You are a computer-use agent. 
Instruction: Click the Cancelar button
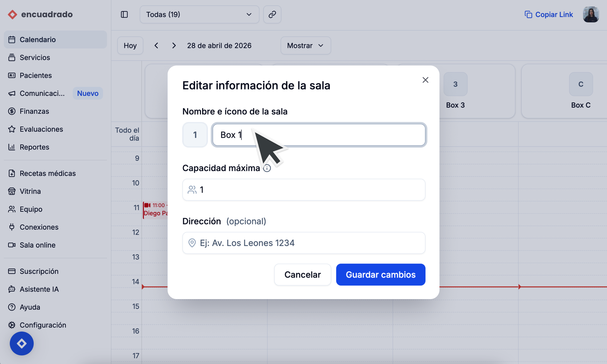pyautogui.click(x=302, y=275)
